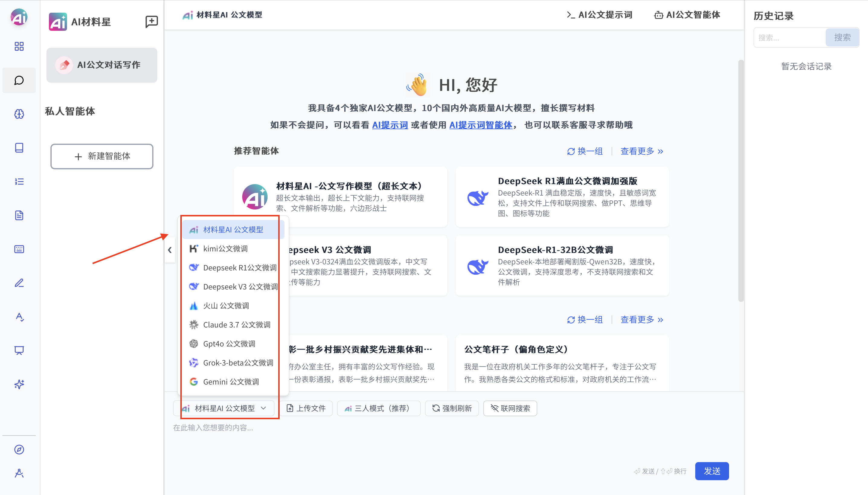Click the vertical scrollbar in main content

741,180
